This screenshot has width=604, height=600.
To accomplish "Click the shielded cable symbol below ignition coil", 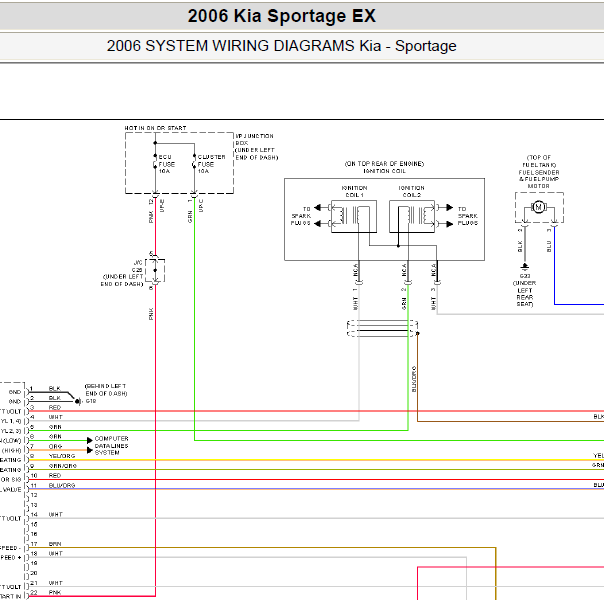I will pyautogui.click(x=382, y=328).
